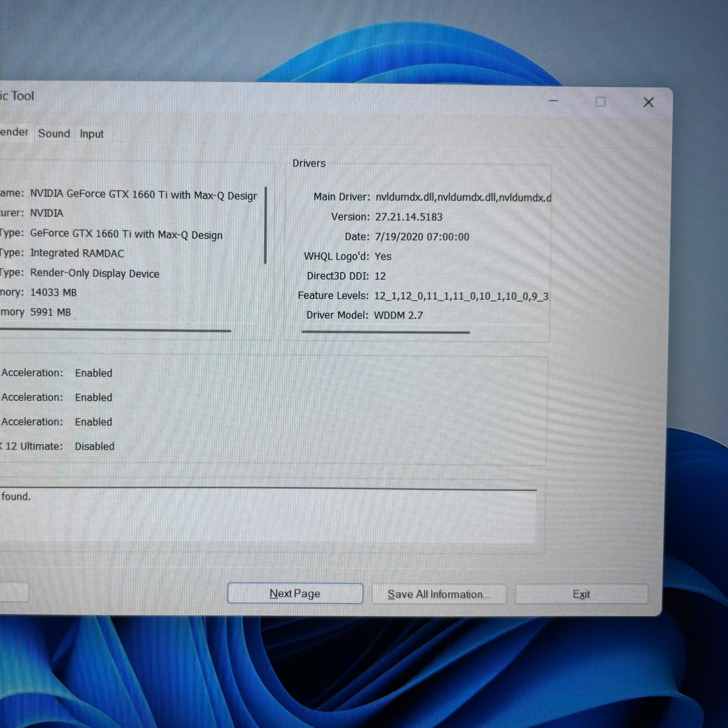The width and height of the screenshot is (728, 728).
Task: Click Render-Only Display Device text
Action: pos(95,274)
